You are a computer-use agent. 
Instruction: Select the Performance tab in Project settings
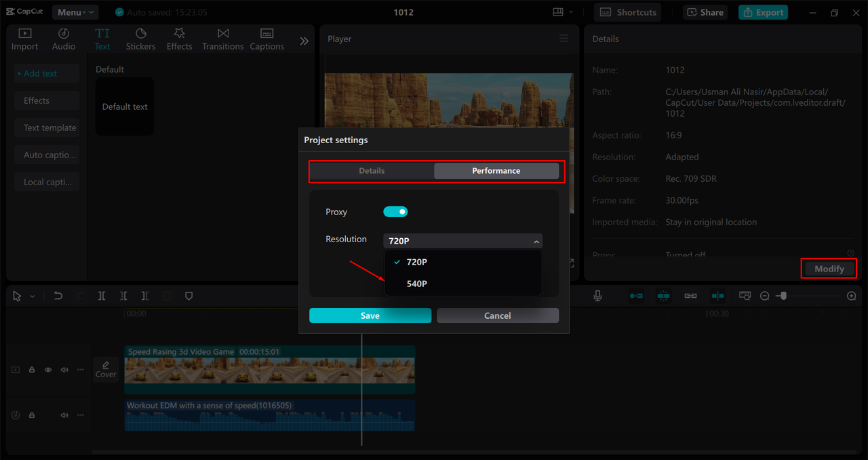[496, 171]
